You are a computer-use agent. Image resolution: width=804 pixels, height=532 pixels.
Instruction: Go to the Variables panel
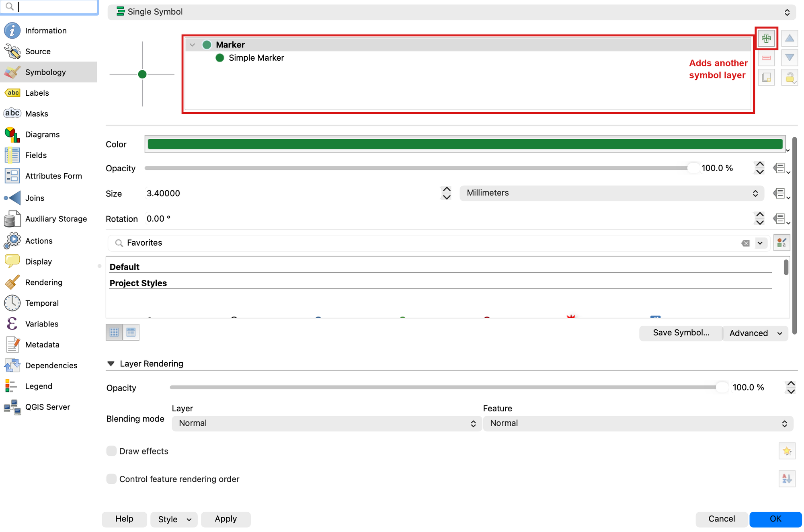tap(49, 324)
